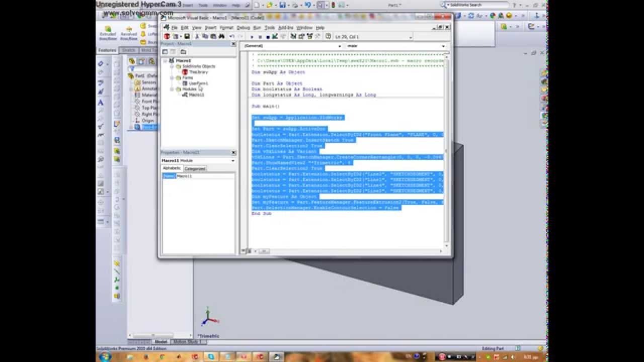This screenshot has width=644, height=362.
Task: Switch to the Alphabetic properties tab
Action: [172, 168]
